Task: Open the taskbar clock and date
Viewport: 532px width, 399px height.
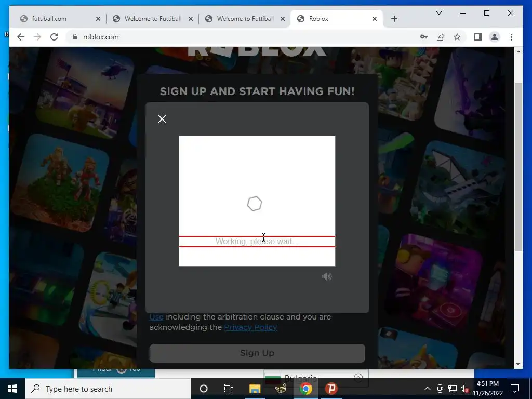Action: [x=488, y=389]
